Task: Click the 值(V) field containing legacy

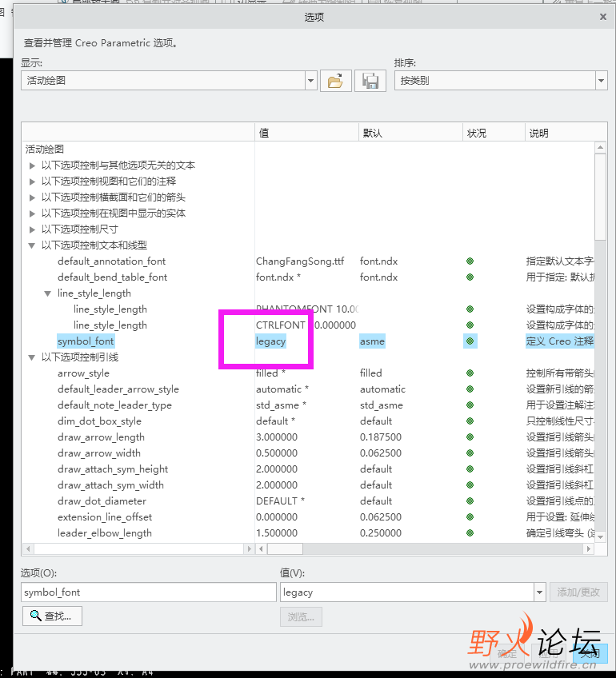Action: [407, 592]
